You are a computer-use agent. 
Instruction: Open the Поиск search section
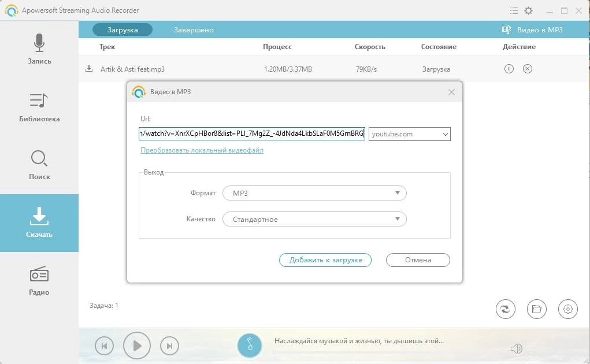[39, 165]
